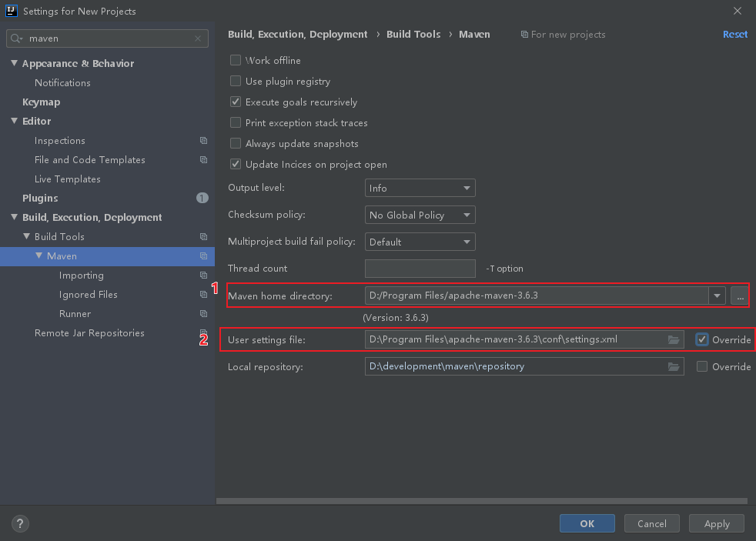
Task: Uncheck Execute goals recursively
Action: [x=236, y=102]
